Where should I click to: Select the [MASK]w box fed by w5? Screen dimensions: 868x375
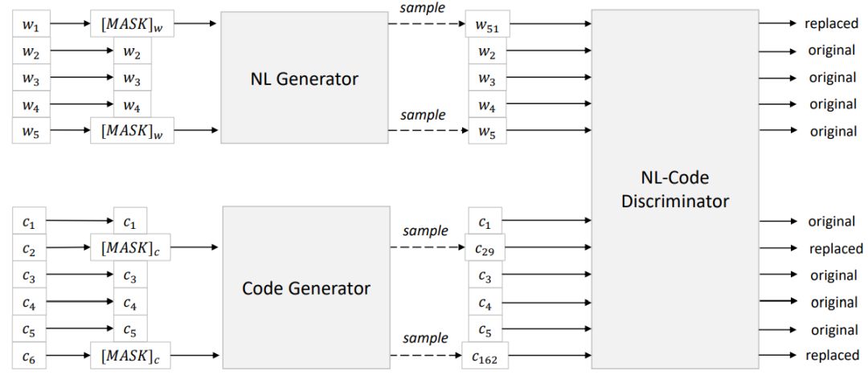tap(131, 129)
